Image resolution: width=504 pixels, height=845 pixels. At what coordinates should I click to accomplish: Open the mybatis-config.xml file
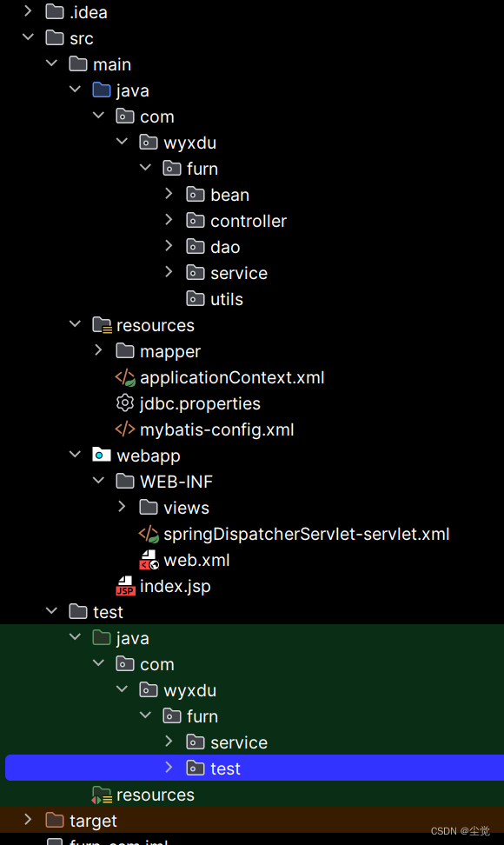click(x=218, y=429)
